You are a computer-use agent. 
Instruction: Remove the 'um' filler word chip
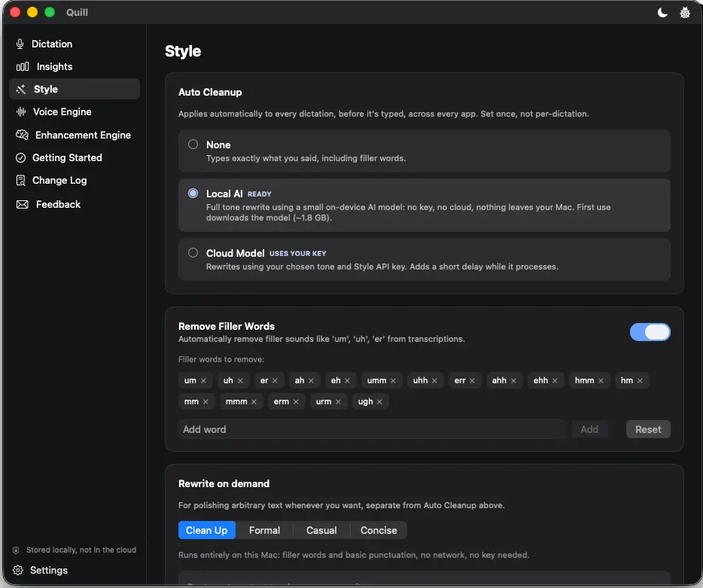pos(203,381)
